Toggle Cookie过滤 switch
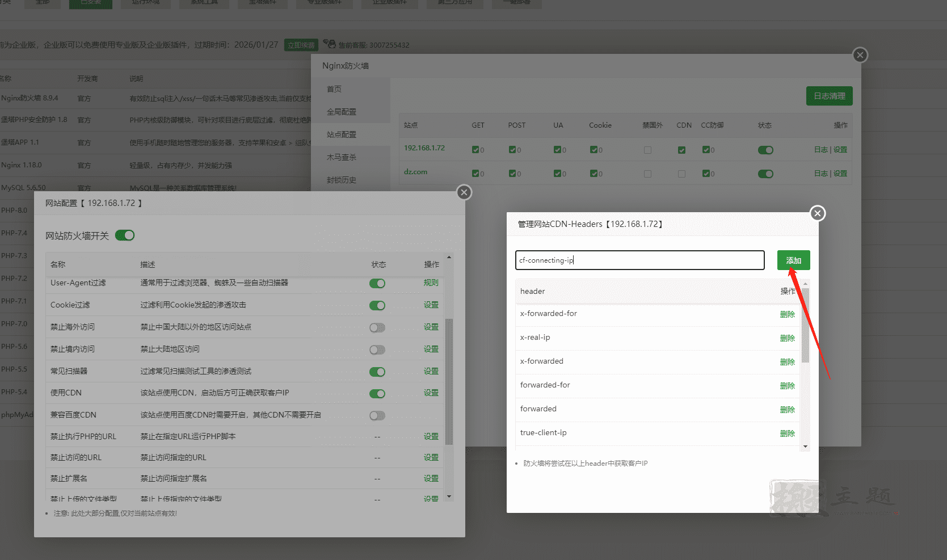The image size is (947, 560). pyautogui.click(x=377, y=305)
